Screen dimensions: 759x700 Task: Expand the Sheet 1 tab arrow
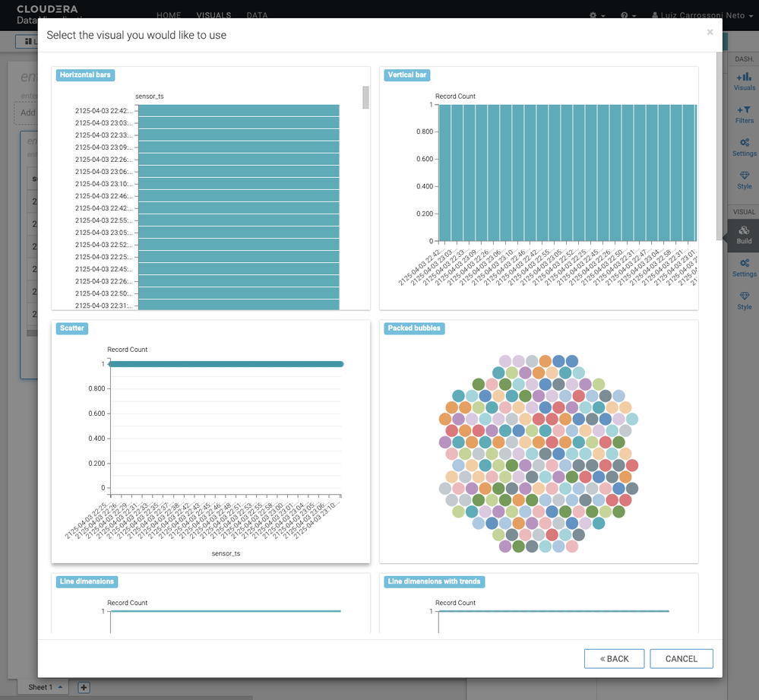pyautogui.click(x=60, y=687)
